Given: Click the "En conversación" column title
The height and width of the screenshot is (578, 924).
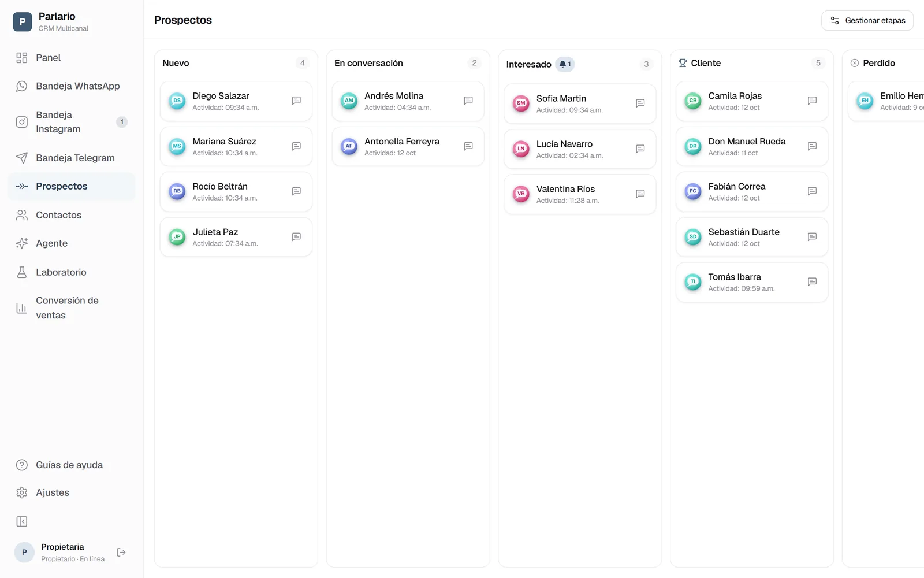Looking at the screenshot, I should (x=368, y=63).
